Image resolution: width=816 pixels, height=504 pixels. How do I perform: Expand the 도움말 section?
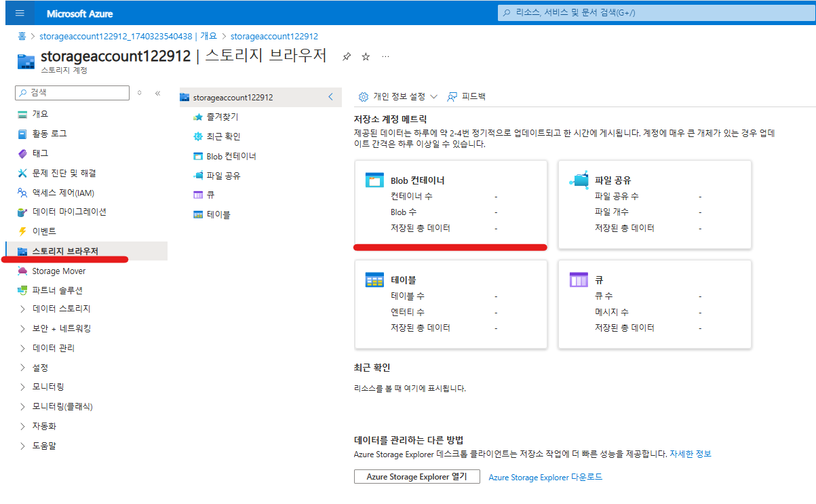[x=23, y=446]
